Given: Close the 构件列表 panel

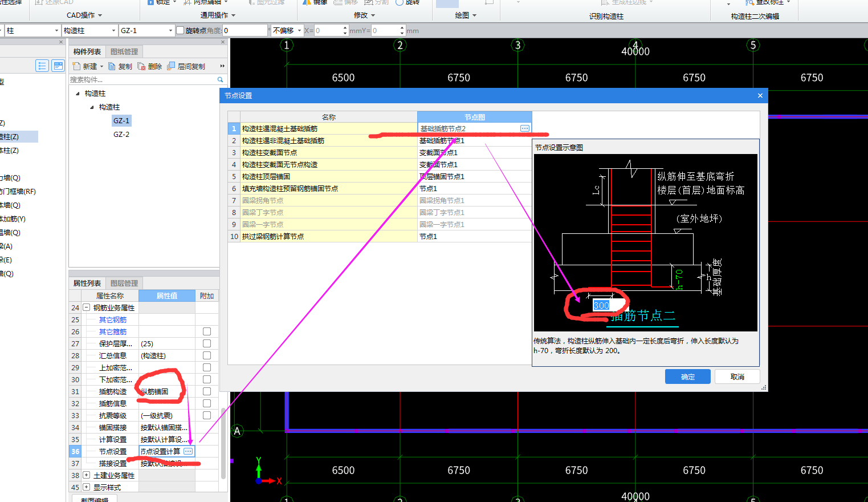Looking at the screenshot, I should click(x=223, y=42).
